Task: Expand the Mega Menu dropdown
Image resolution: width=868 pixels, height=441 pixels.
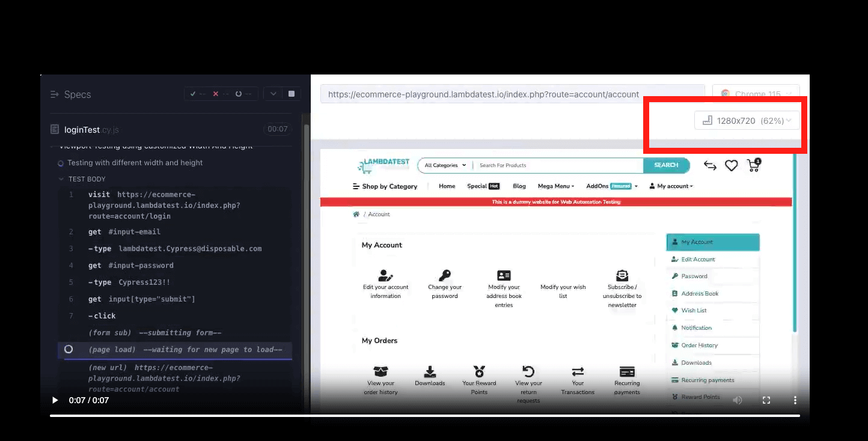Action: coord(556,186)
